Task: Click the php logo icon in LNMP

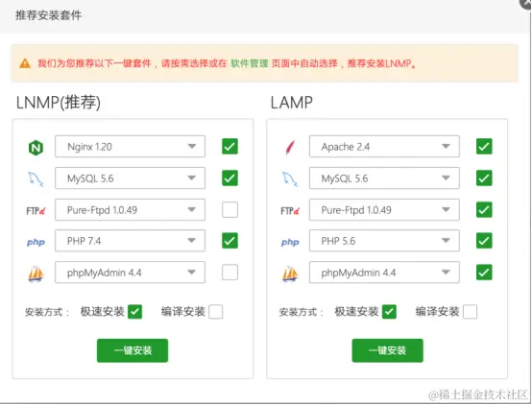Action: tap(36, 242)
